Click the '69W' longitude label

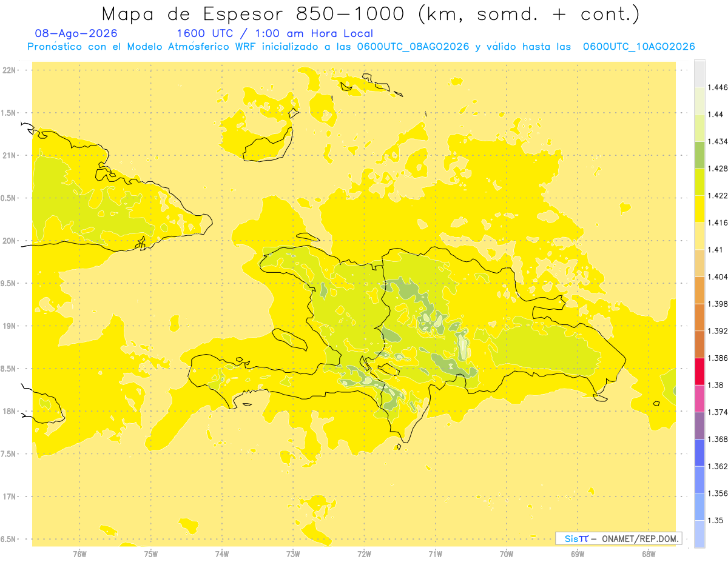click(x=578, y=554)
